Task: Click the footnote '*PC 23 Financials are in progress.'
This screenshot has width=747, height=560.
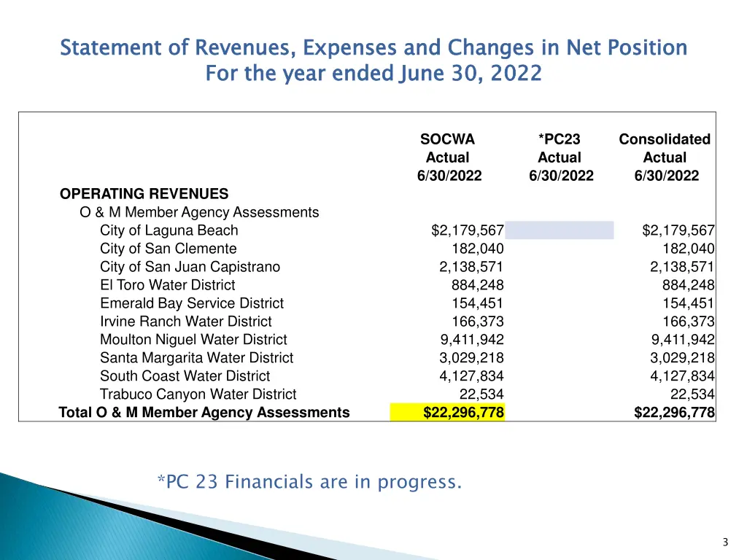Action: (309, 482)
